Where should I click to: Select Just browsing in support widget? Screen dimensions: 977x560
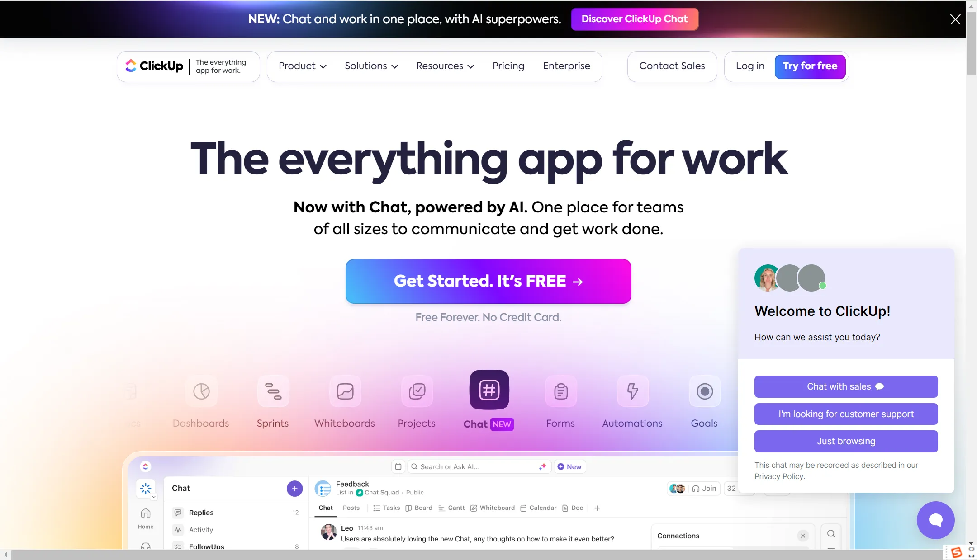[846, 441]
